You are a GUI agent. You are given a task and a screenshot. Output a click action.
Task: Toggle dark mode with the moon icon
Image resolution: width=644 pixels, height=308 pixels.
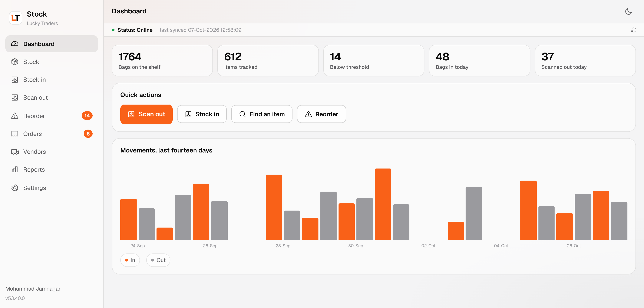point(628,11)
